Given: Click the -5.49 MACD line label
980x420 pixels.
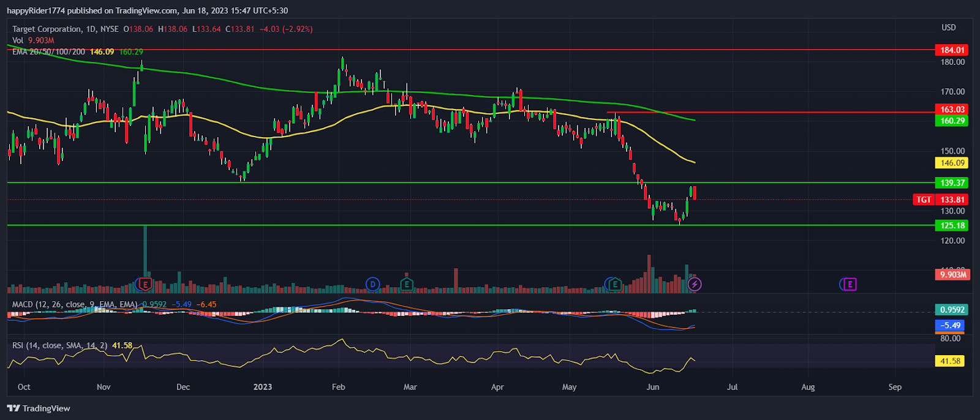Looking at the screenshot, I should pyautogui.click(x=951, y=326).
